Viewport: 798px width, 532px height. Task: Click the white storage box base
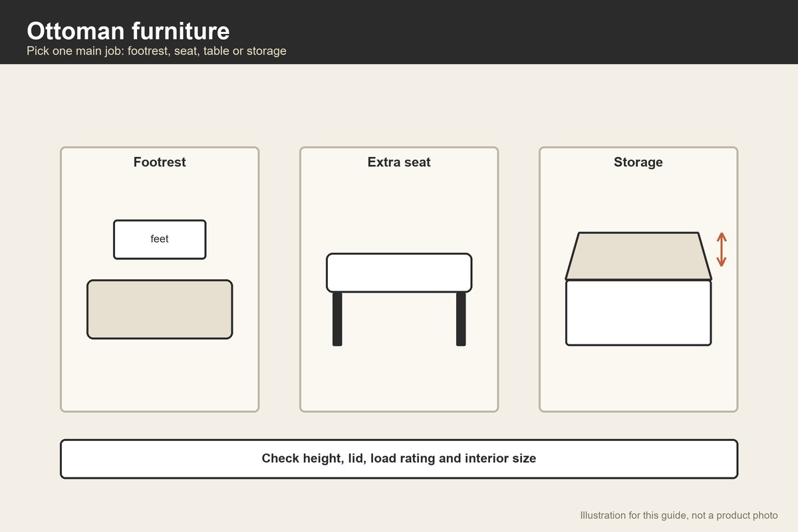(x=638, y=313)
